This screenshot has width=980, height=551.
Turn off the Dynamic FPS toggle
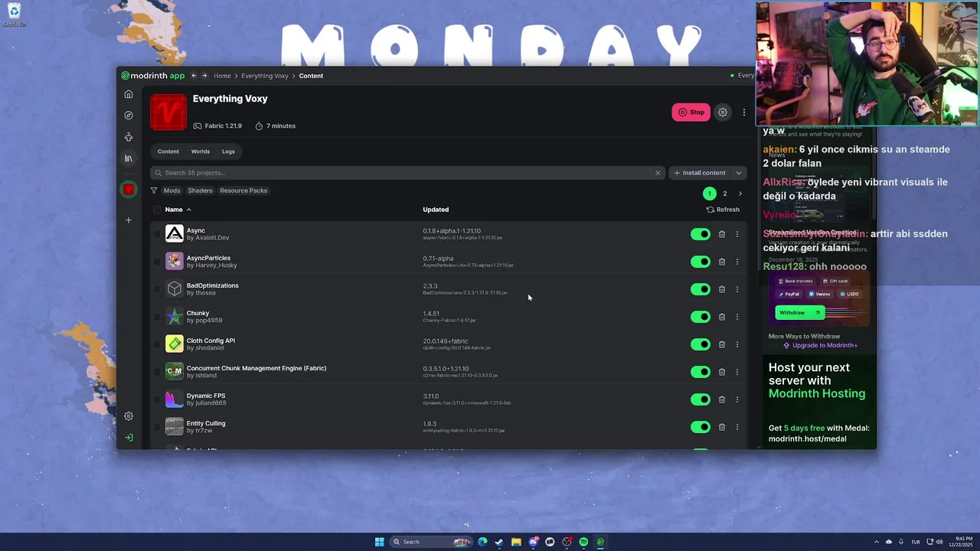pyautogui.click(x=701, y=399)
